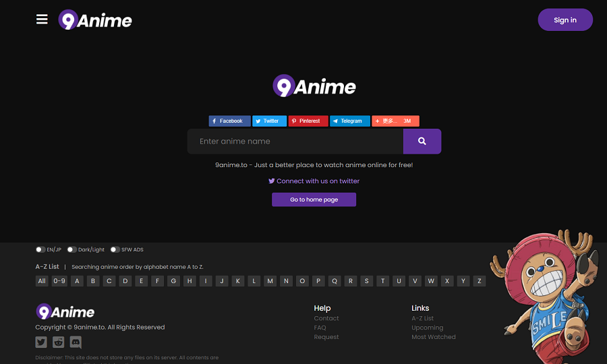This screenshot has height=364, width=607.
Task: Select letter J in the A-Z list
Action: [x=222, y=281]
